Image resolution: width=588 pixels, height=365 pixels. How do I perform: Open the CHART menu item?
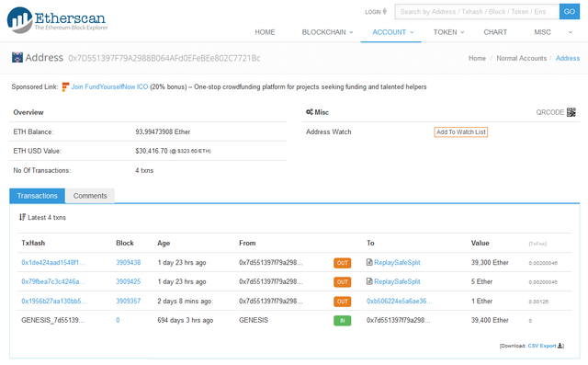[495, 32]
